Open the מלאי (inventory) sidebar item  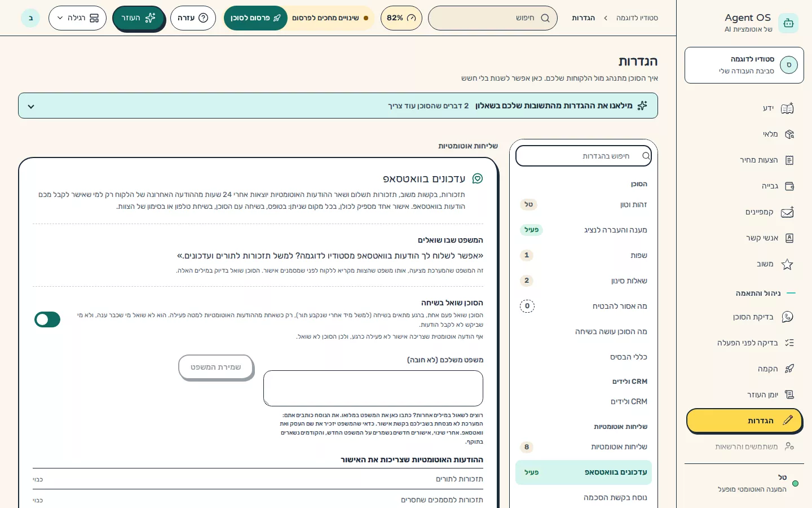744,134
